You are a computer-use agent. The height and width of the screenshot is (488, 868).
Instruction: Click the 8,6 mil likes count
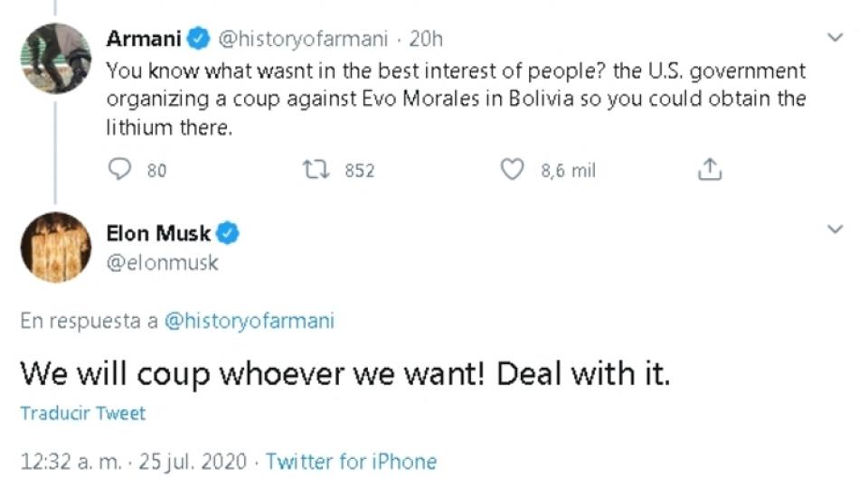tap(568, 170)
